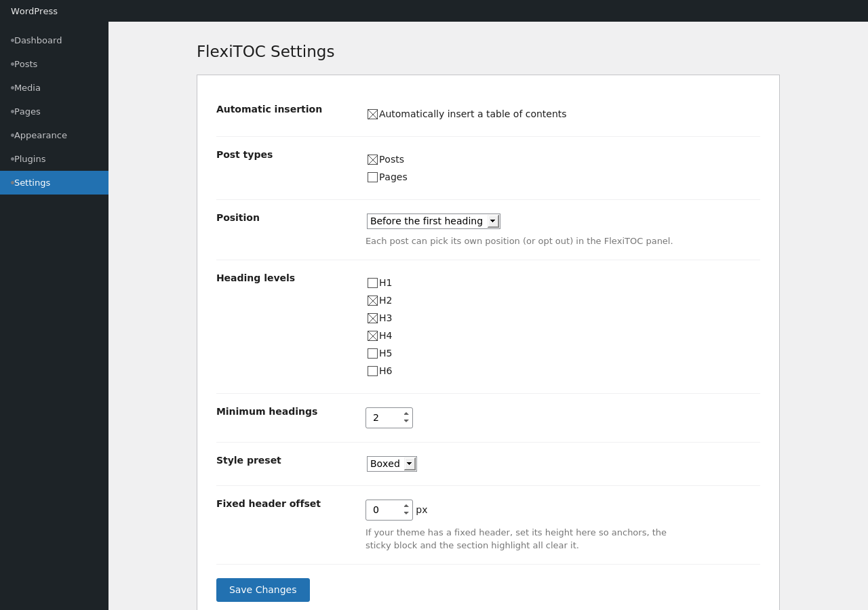
Task: Enable the Pages post type checkbox
Action: pyautogui.click(x=372, y=178)
